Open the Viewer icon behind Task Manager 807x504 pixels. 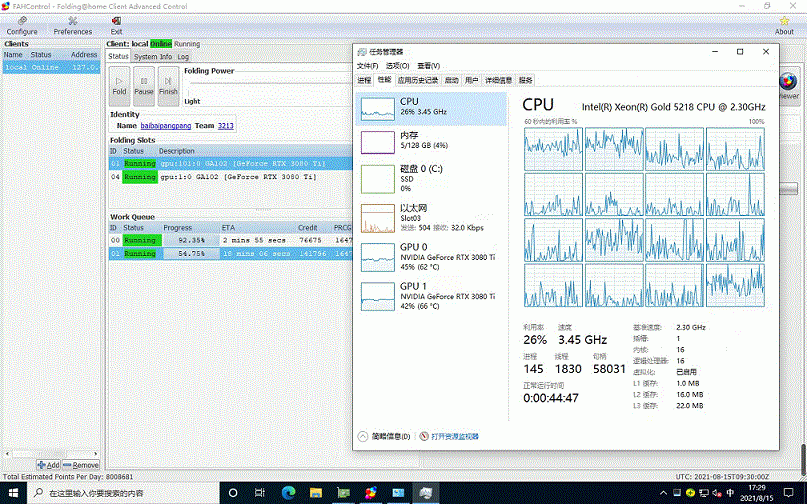[x=788, y=86]
